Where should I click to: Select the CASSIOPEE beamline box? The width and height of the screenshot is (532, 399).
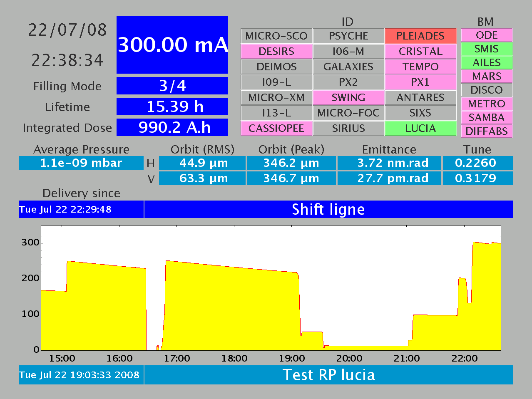276,128
